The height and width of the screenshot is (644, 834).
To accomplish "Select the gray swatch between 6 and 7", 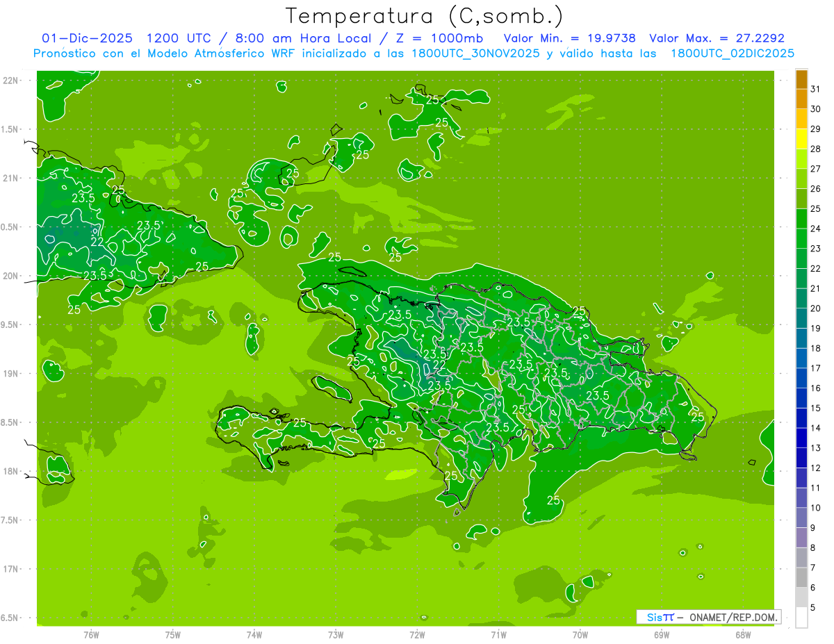I will tap(801, 577).
